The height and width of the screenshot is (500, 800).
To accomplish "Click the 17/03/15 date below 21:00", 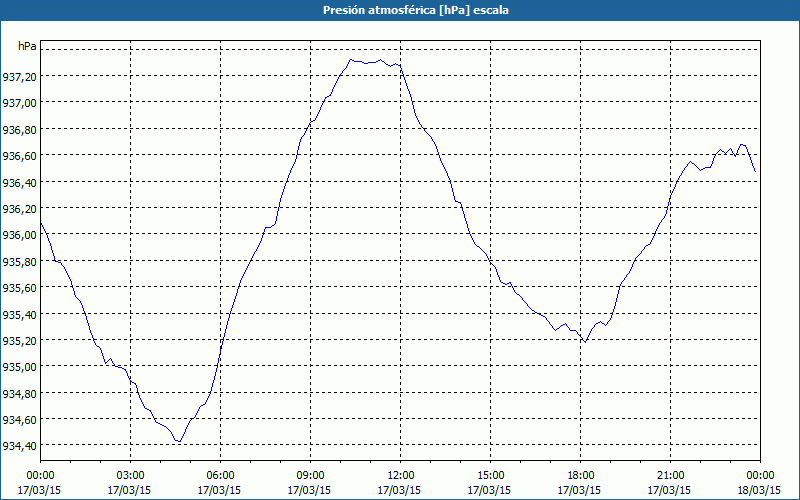I will [x=669, y=490].
